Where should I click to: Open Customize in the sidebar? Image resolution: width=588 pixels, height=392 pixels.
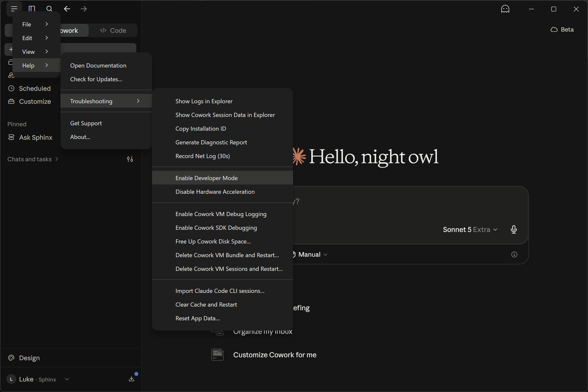pos(33,102)
